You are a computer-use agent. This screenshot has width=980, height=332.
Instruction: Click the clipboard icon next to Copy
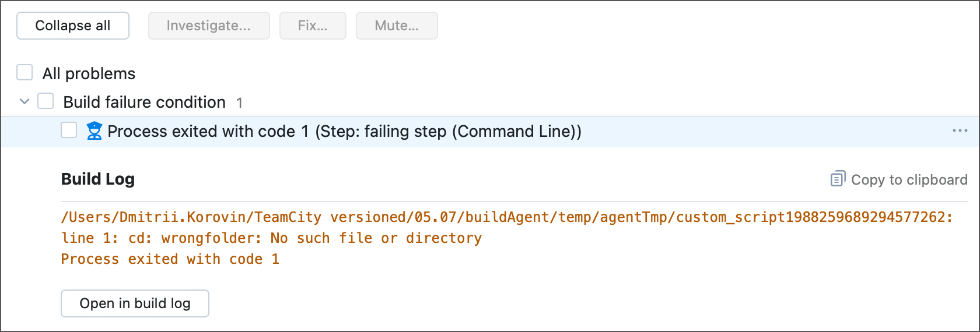coord(838,179)
